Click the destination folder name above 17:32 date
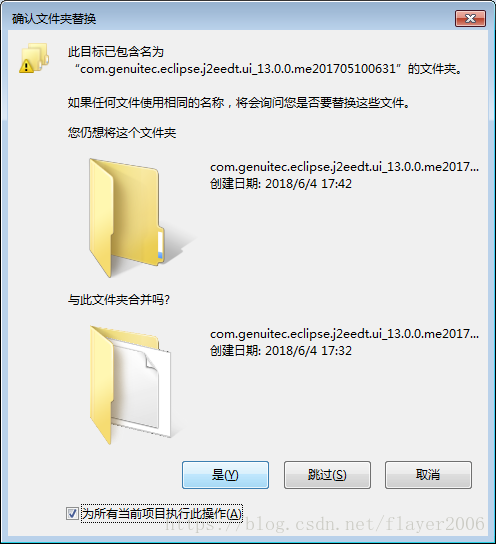496x544 pixels. coord(344,334)
